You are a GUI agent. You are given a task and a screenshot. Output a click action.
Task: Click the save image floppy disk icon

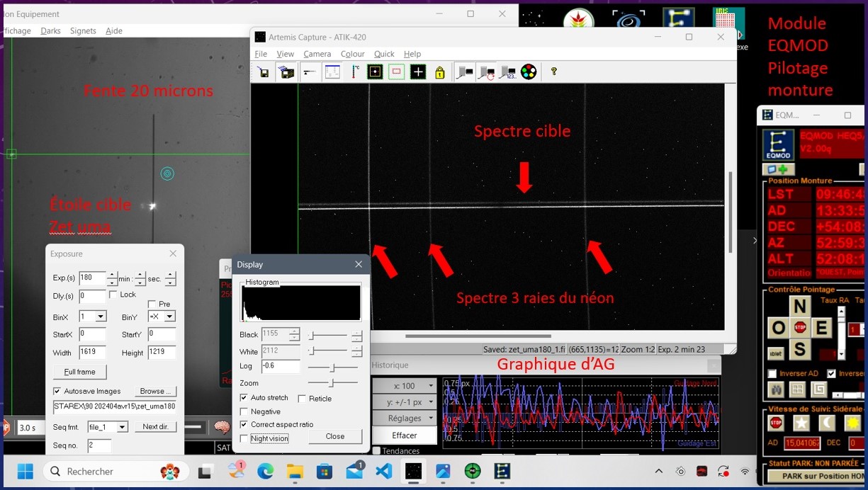264,72
